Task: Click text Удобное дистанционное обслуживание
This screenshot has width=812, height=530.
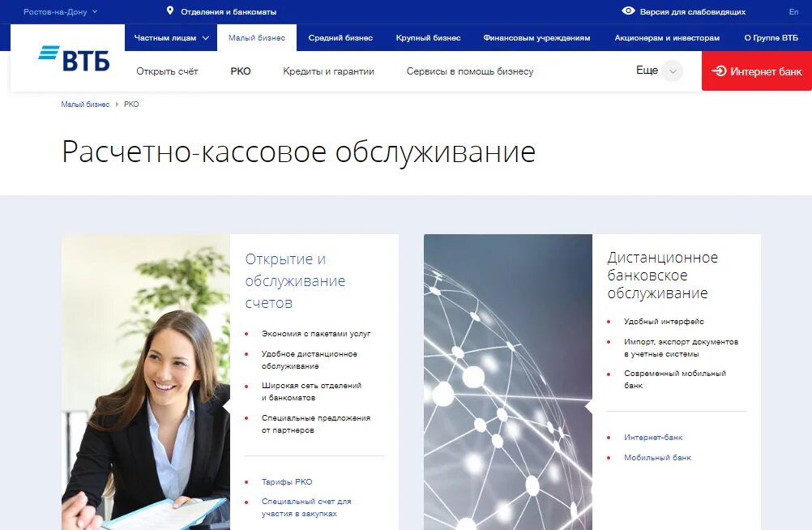Action: pyautogui.click(x=310, y=360)
